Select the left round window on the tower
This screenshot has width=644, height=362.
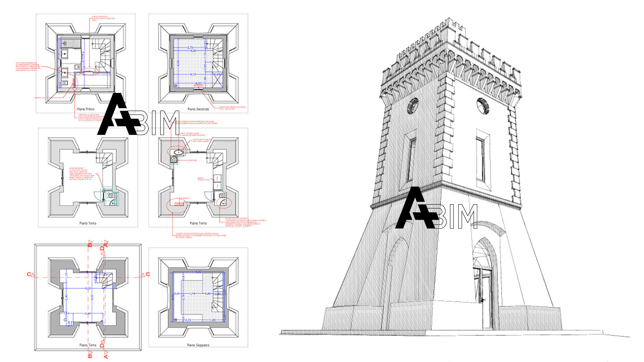point(413,106)
